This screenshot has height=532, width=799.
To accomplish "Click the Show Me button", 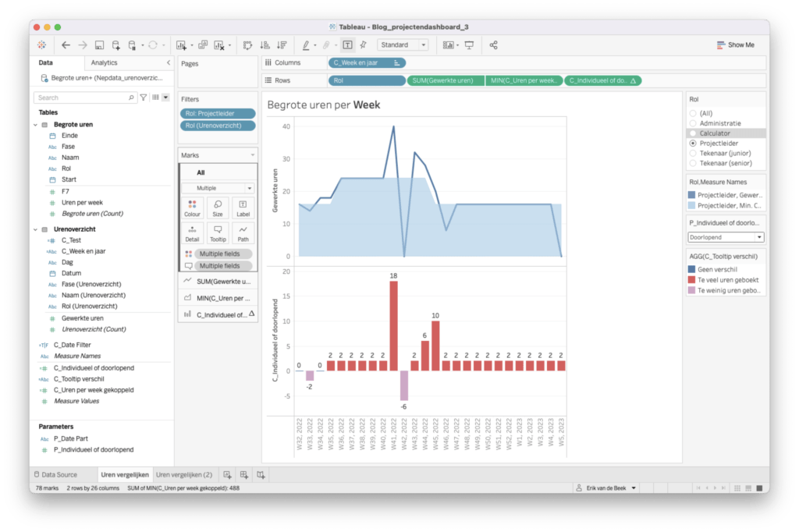I will tap(735, 45).
